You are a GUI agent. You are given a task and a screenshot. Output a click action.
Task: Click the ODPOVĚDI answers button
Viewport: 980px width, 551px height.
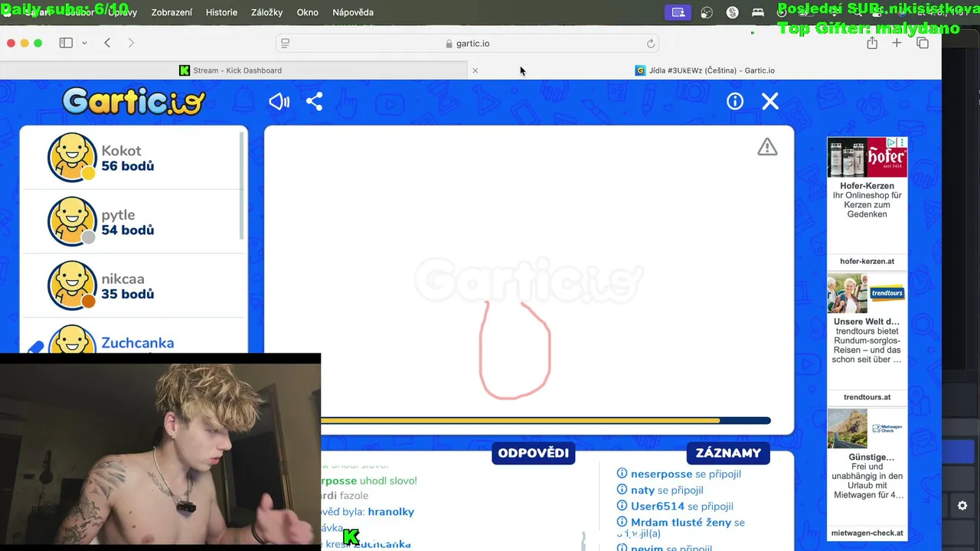click(534, 453)
